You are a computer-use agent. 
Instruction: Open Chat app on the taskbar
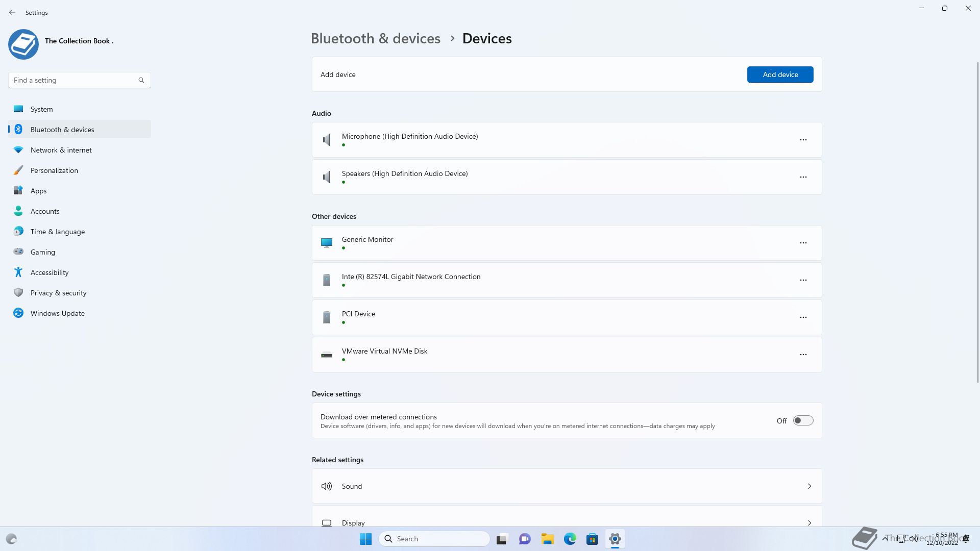[525, 539]
